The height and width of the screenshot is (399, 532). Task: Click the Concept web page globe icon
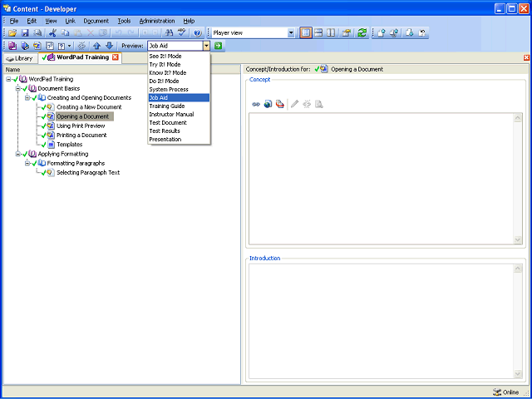pyautogui.click(x=268, y=104)
